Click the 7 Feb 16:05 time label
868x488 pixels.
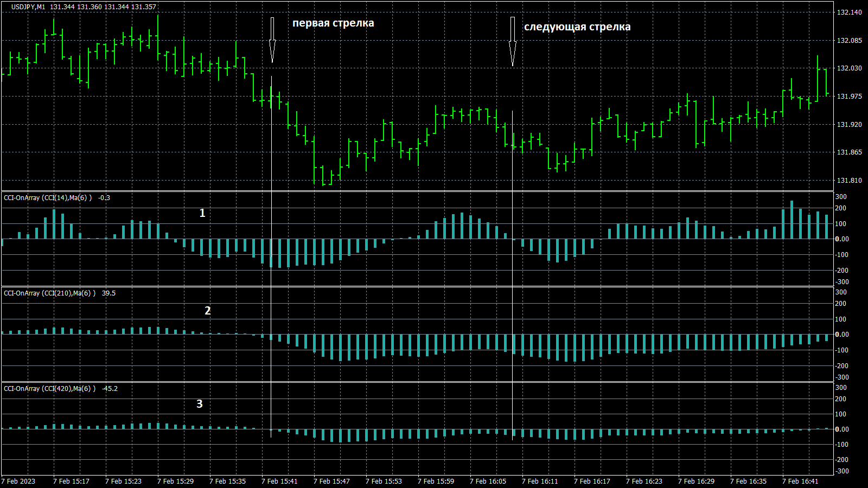click(488, 481)
